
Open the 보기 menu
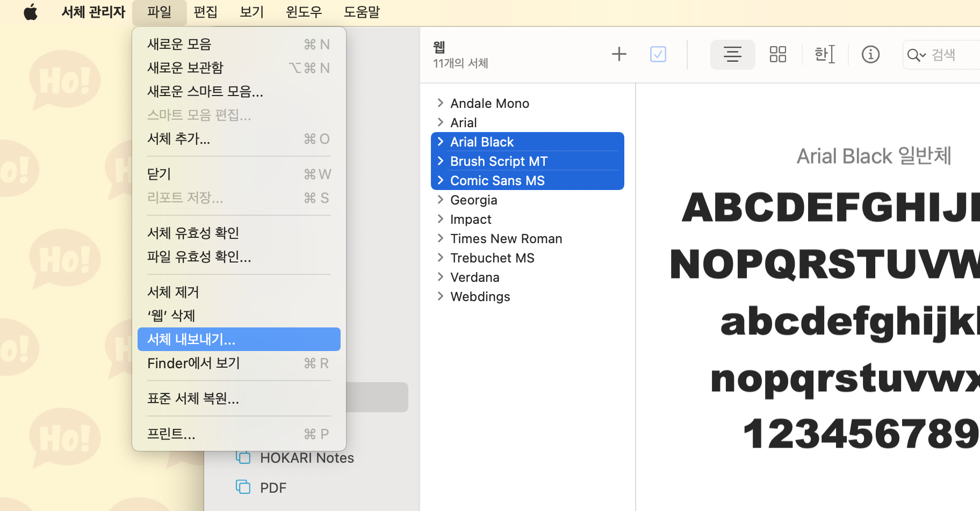click(252, 12)
